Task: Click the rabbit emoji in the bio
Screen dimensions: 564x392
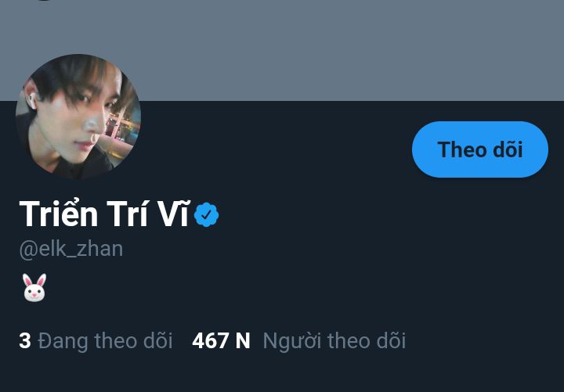Action: (34, 288)
